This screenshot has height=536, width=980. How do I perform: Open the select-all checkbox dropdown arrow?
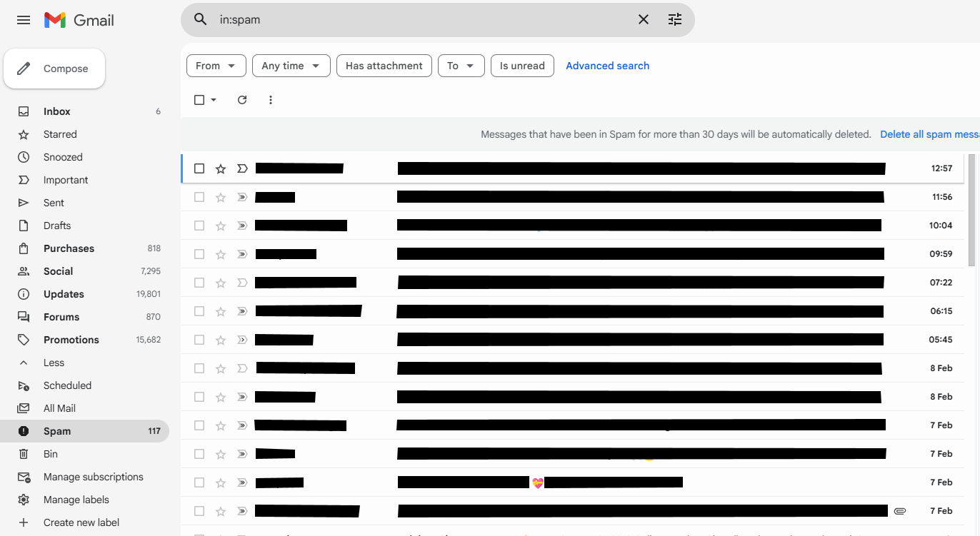click(x=214, y=100)
